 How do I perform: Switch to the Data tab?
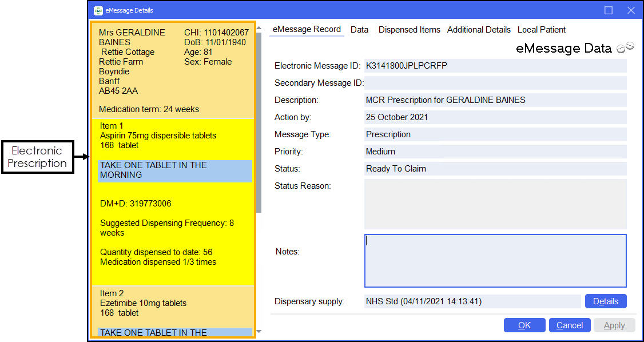(359, 30)
